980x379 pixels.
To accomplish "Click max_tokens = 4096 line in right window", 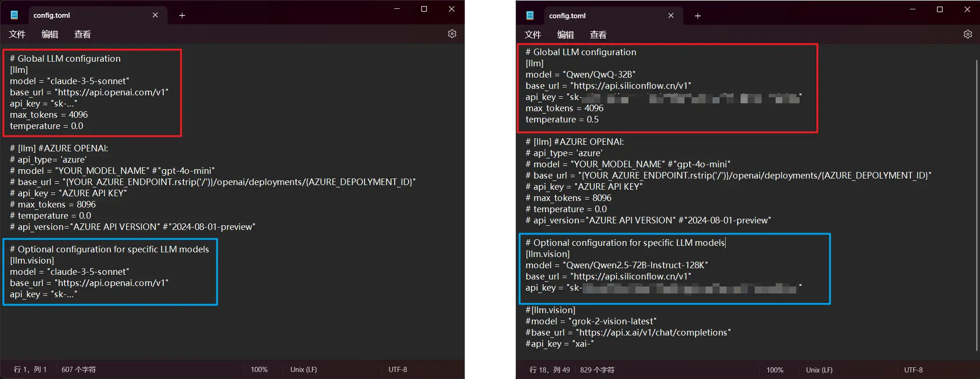I will pos(564,108).
